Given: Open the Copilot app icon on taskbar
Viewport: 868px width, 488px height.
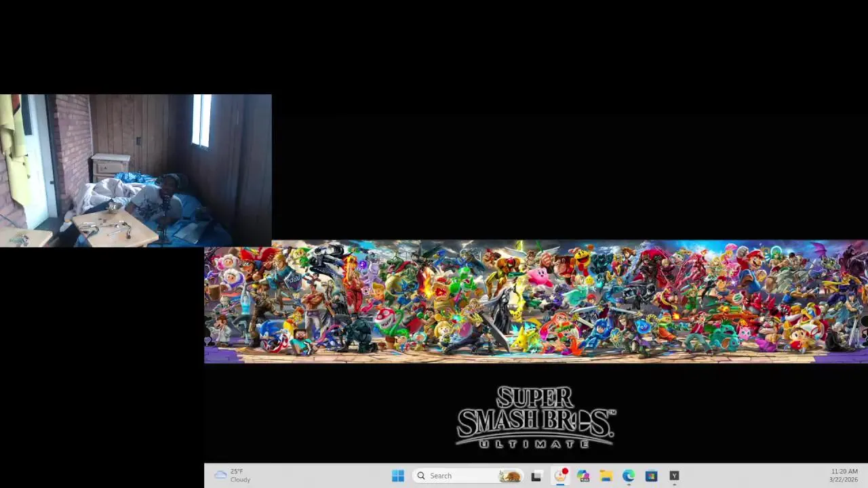Looking at the screenshot, I should pyautogui.click(x=583, y=476).
